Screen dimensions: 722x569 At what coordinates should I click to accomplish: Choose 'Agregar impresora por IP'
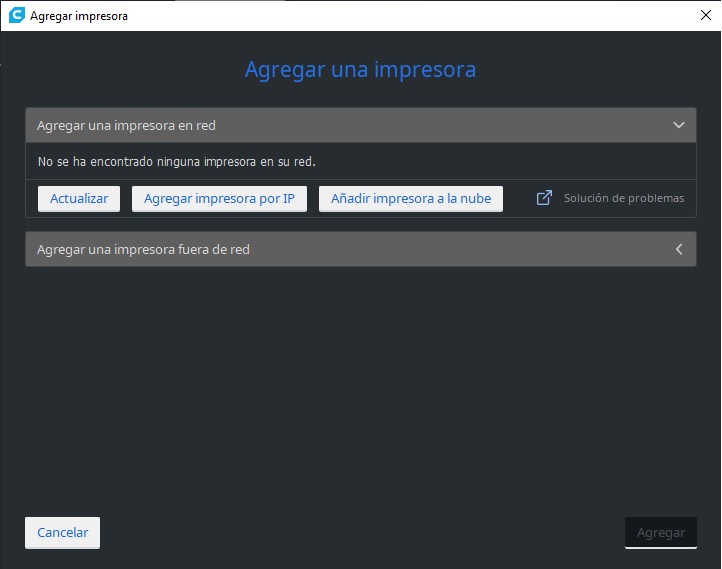tap(219, 198)
